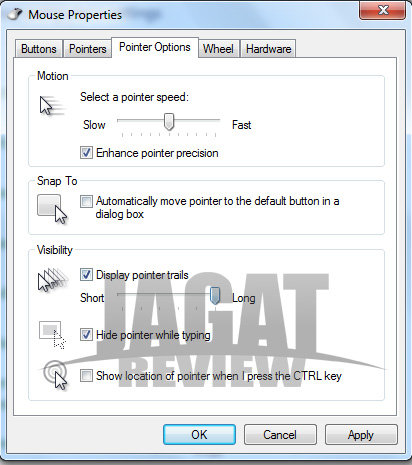Enable Show location of pointer with CTRL
This screenshot has height=465, width=412.
86,376
